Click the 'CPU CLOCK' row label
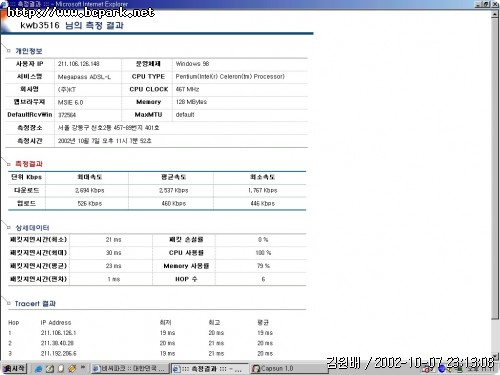The height and width of the screenshot is (375, 500). (x=149, y=89)
